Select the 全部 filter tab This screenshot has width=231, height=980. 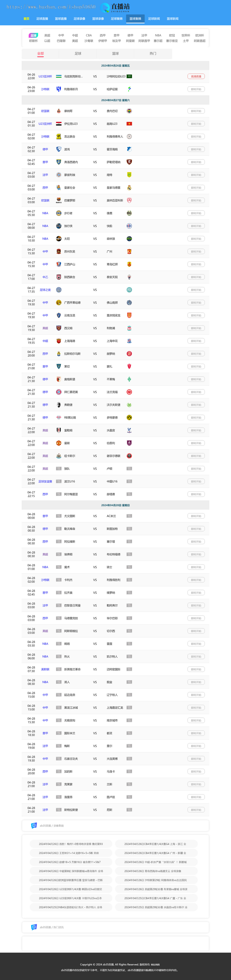[40, 54]
